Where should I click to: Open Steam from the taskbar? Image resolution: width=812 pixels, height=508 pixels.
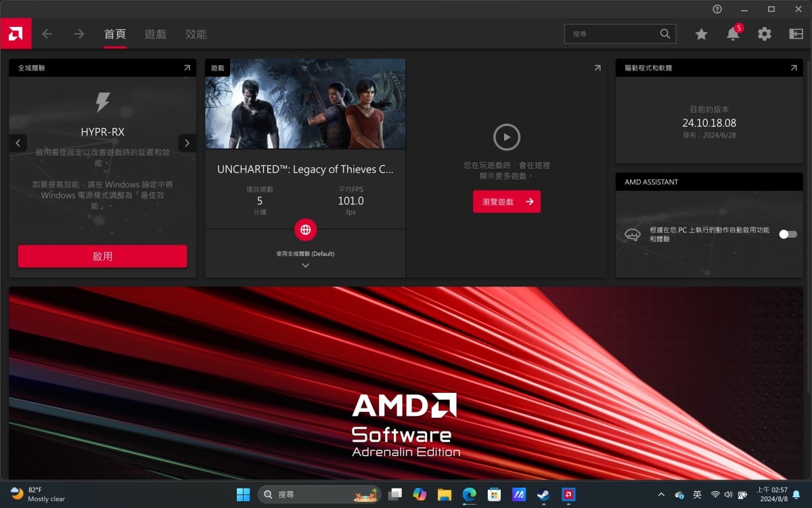pos(543,494)
